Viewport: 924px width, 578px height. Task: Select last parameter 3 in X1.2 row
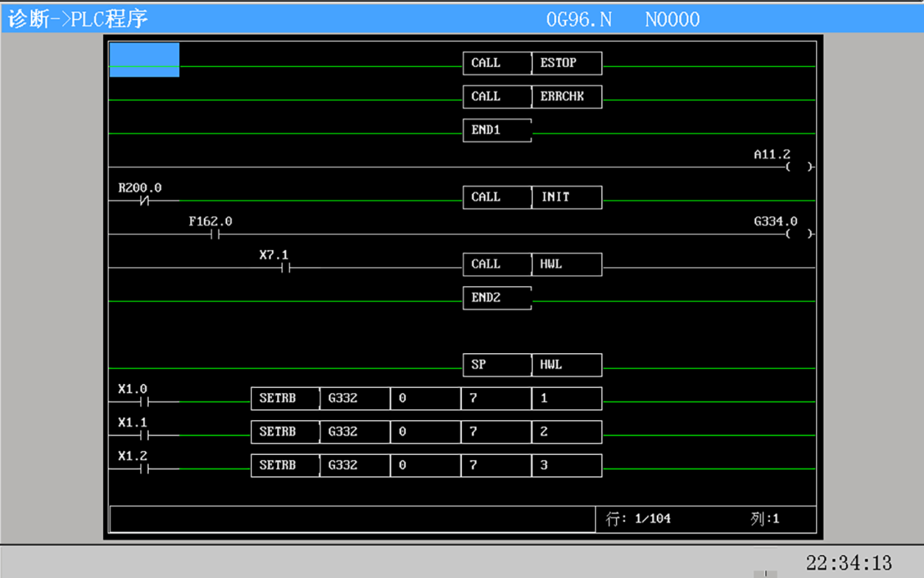[x=567, y=465]
